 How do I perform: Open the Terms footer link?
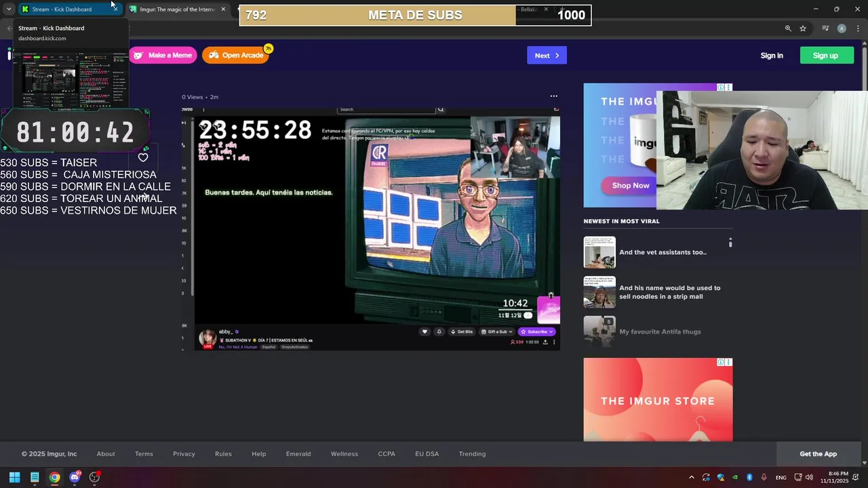coord(144,454)
